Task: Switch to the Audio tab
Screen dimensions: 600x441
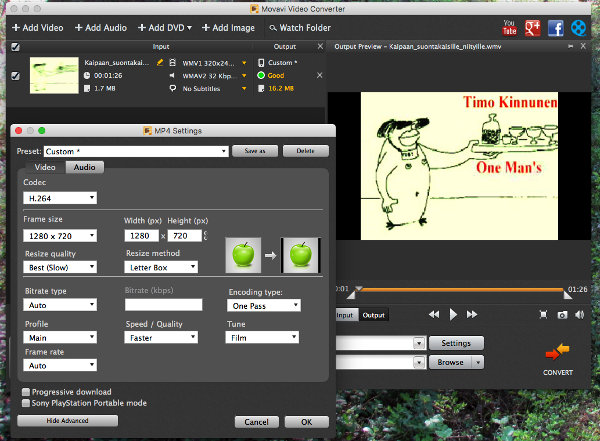Action: (x=85, y=167)
